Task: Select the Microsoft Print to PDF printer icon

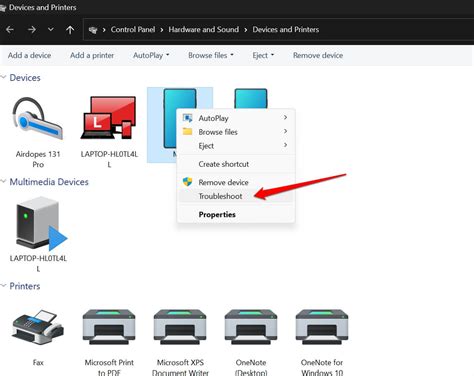Action: 109,327
